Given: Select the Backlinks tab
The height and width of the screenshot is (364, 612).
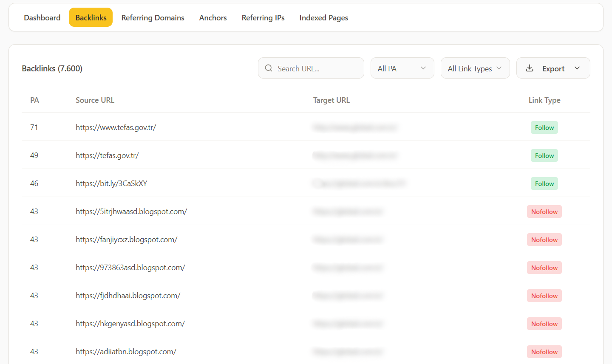Looking at the screenshot, I should (91, 18).
